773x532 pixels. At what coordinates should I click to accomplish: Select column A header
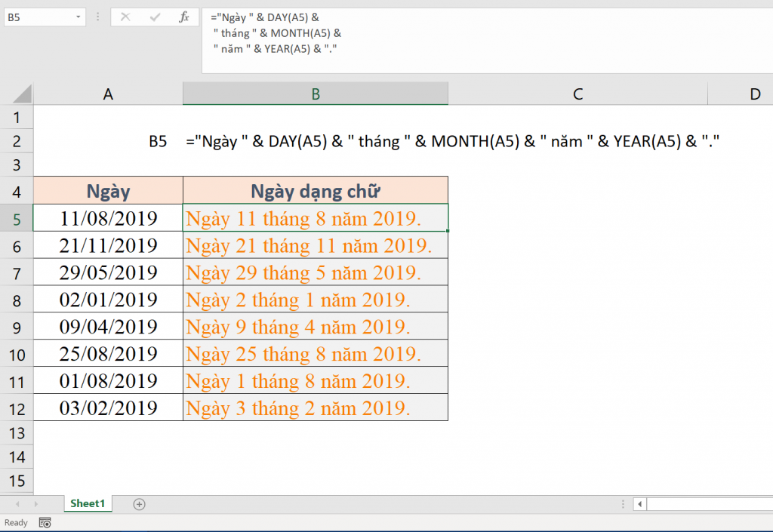pos(108,94)
